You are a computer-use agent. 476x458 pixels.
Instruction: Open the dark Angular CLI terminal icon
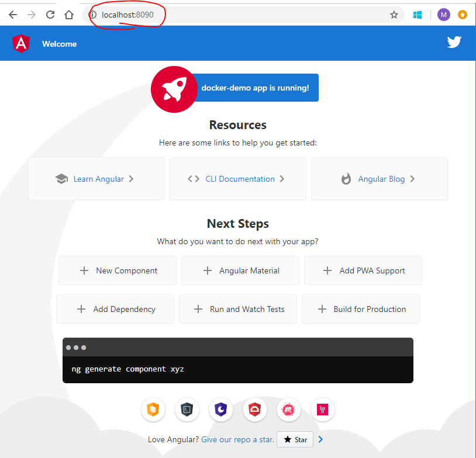pos(187,410)
